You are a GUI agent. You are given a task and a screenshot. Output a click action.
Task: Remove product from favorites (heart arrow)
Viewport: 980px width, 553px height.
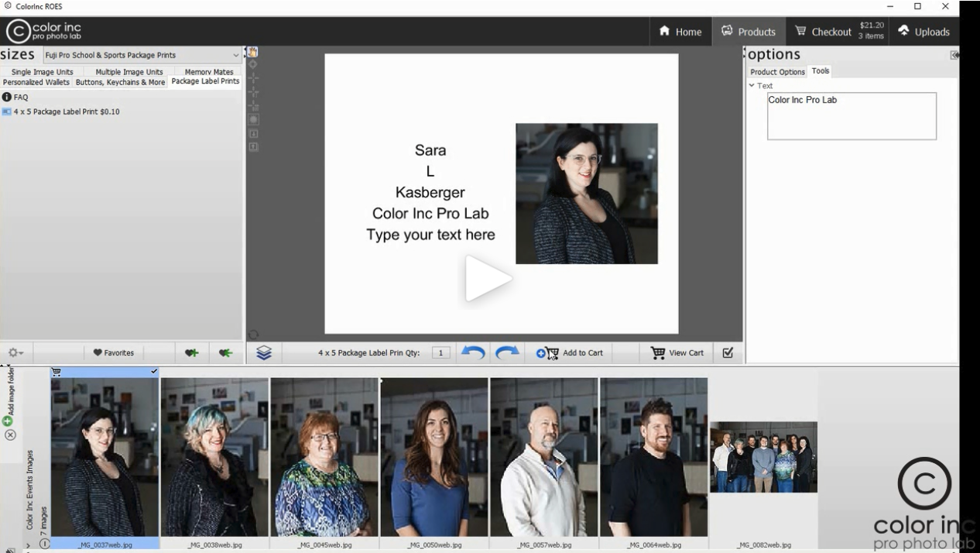click(225, 352)
